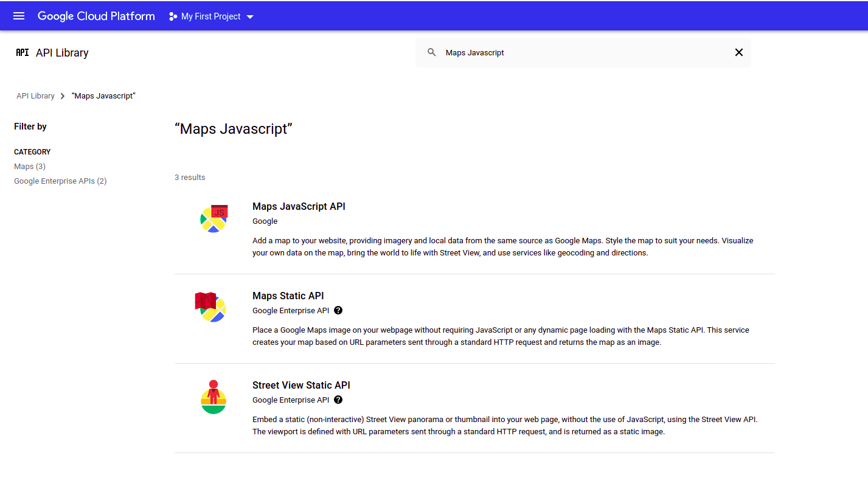Filter by the Maps (3) category

(30, 167)
